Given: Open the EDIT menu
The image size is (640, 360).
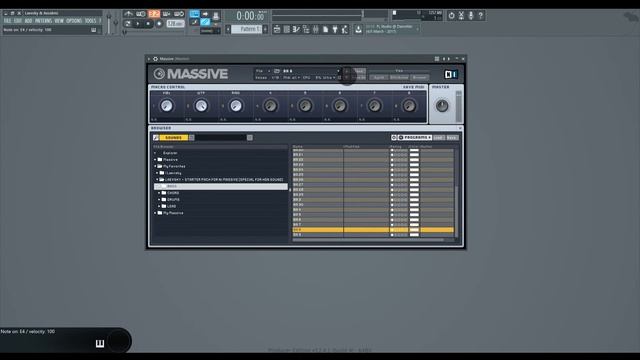Looking at the screenshot, I should (18, 20).
